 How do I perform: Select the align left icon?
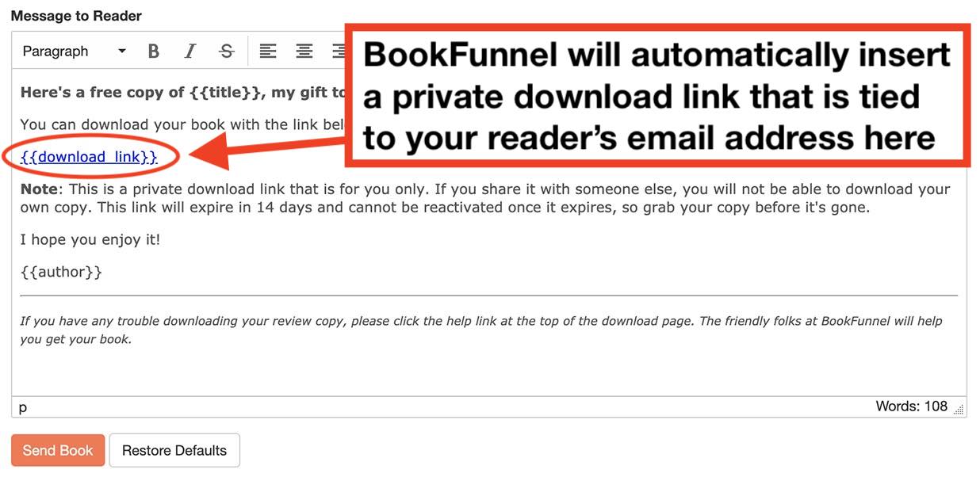tap(267, 50)
